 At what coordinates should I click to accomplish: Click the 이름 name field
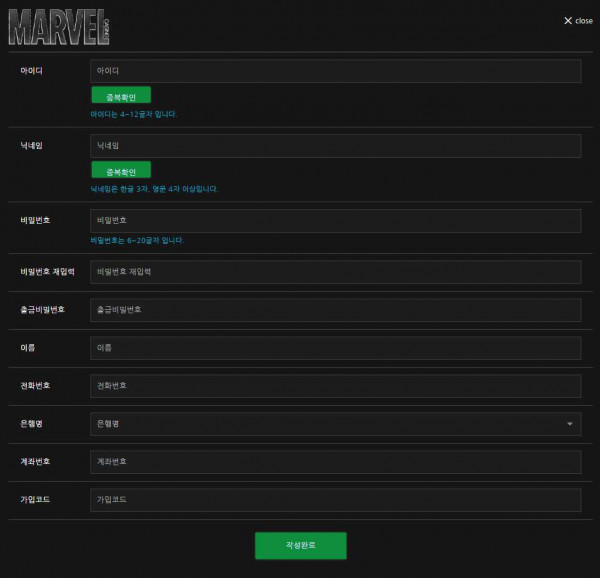click(336, 348)
